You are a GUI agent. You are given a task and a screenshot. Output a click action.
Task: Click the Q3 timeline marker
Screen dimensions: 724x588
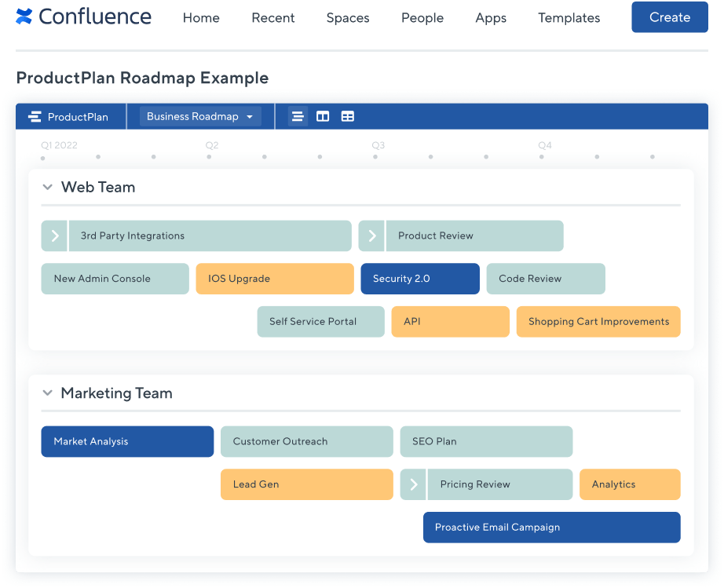[x=378, y=146]
